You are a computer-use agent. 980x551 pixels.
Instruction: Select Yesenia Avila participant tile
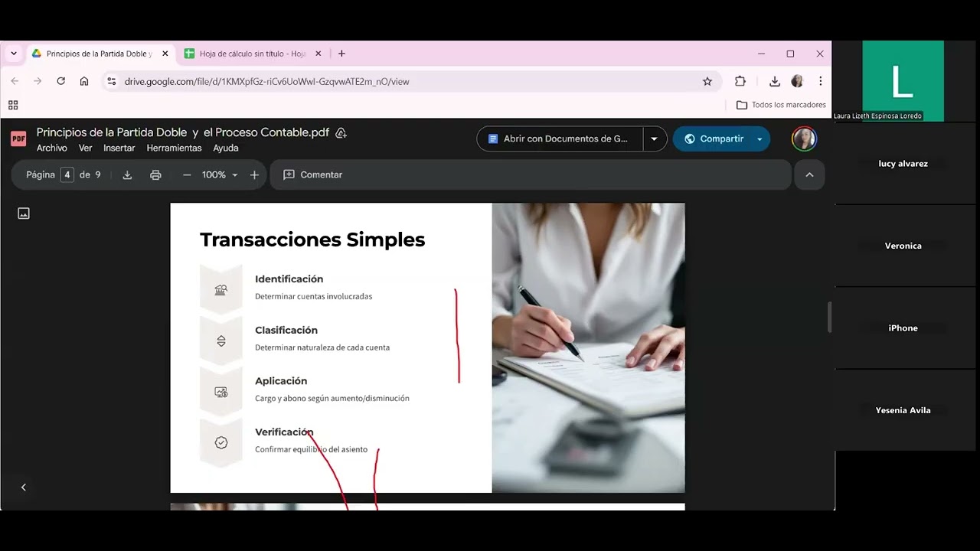[x=903, y=410]
